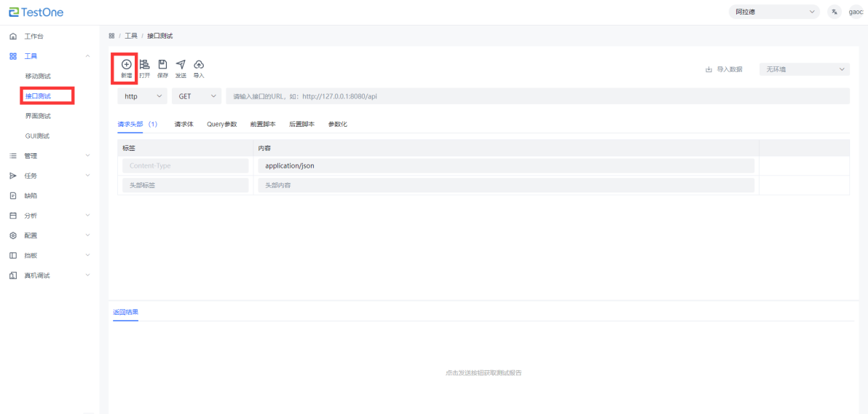Click the 打开 (open) toolbar icon
Image resolution: width=868 pixels, height=414 pixels.
coord(144,65)
